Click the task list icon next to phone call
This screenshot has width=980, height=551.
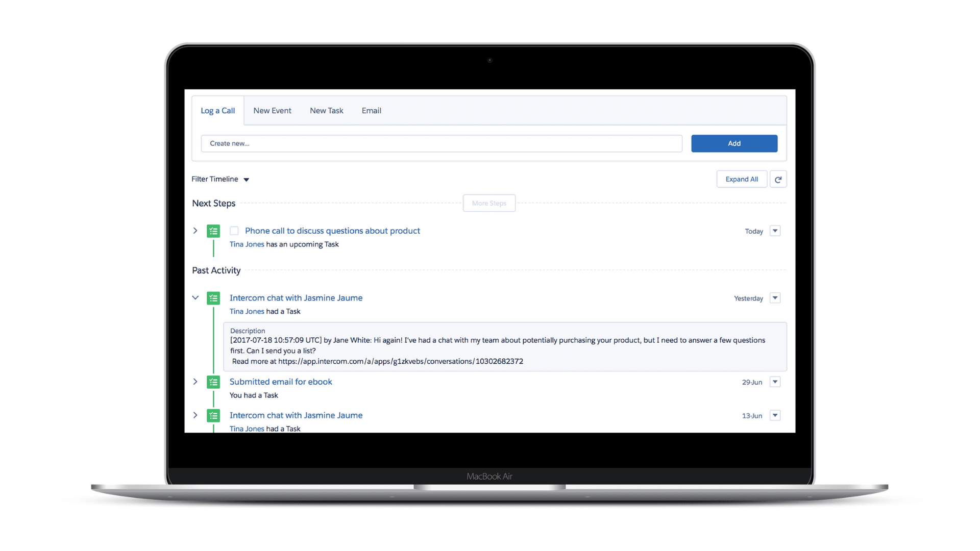(213, 231)
